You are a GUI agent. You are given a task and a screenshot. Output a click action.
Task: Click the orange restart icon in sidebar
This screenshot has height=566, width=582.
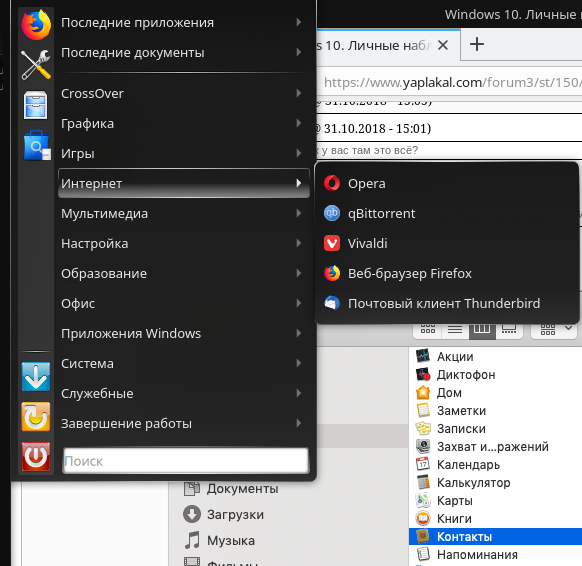36,416
